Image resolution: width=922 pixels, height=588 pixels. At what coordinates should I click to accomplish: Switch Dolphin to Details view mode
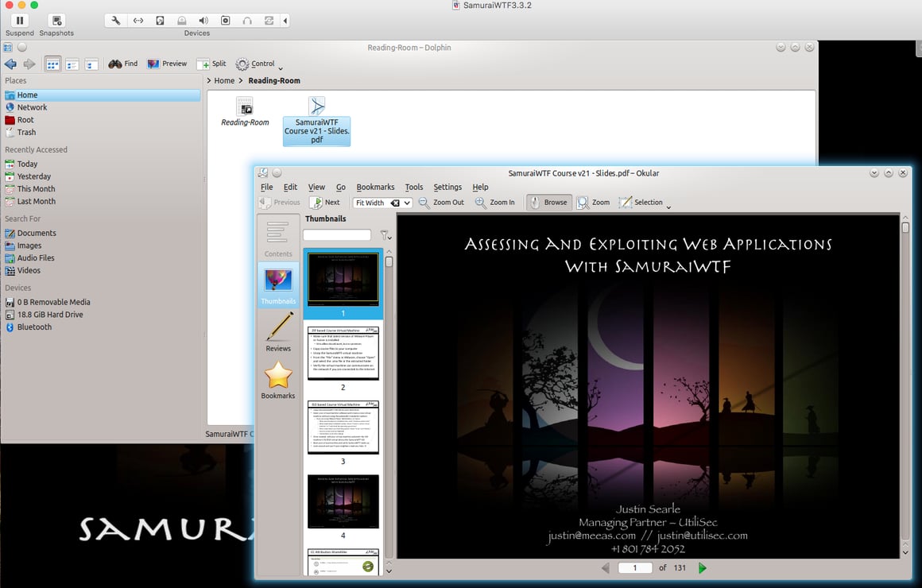[91, 64]
